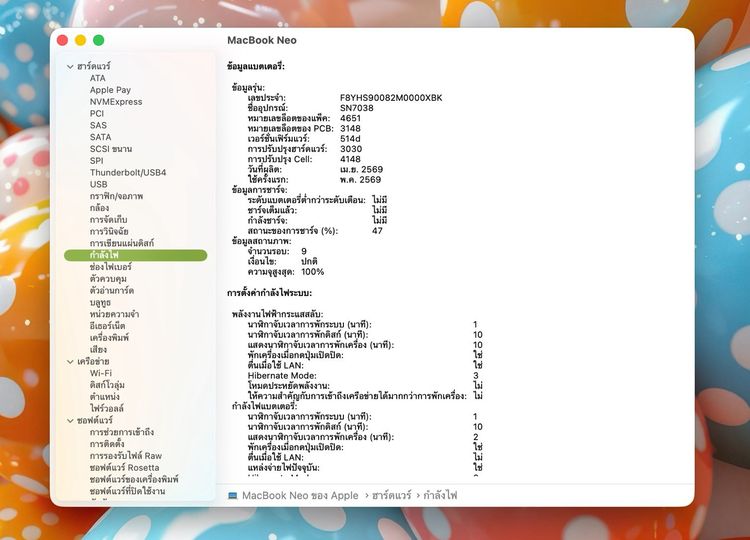Select บลูทูธ sidebar item
The image size is (750, 540).
click(100, 302)
